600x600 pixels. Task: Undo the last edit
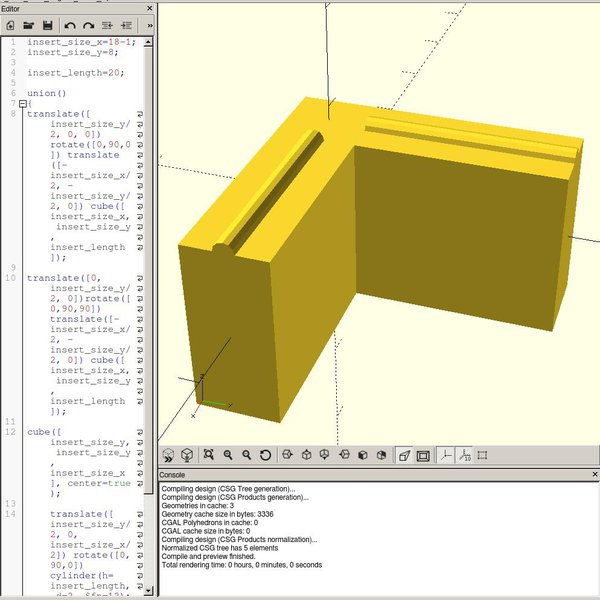coord(70,25)
